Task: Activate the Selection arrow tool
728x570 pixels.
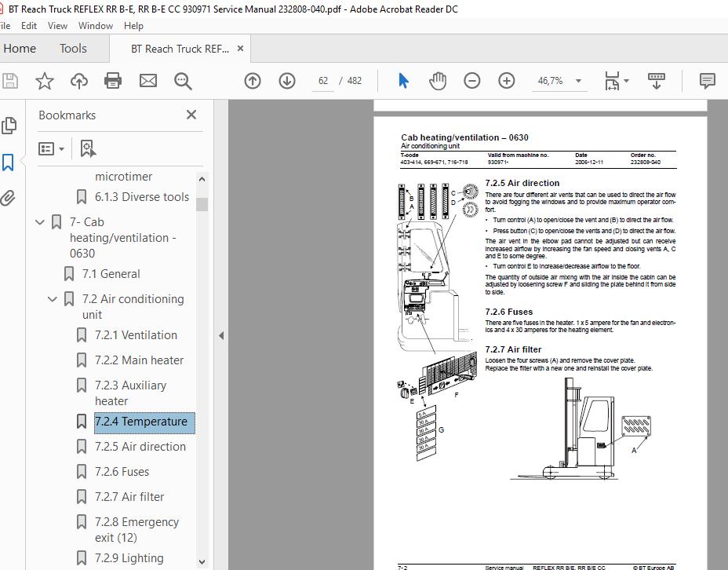Action: coord(403,81)
